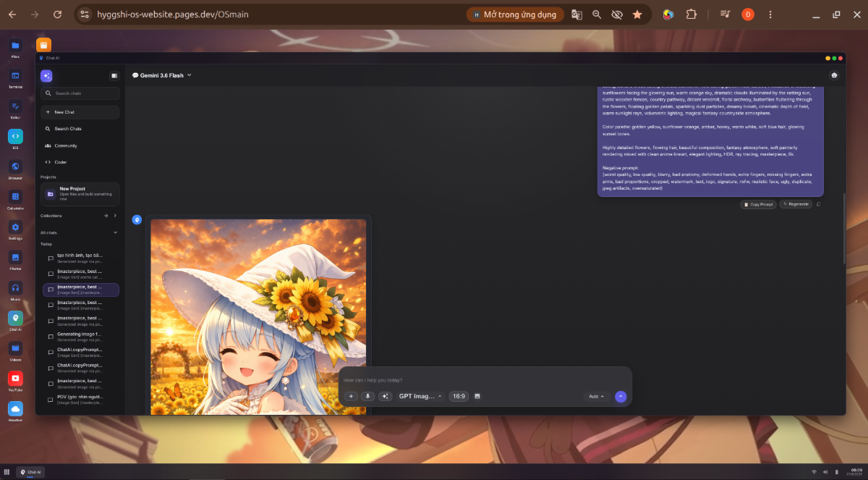The image size is (868, 480).
Task: Open the Editor app in the dock
Action: click(x=15, y=106)
